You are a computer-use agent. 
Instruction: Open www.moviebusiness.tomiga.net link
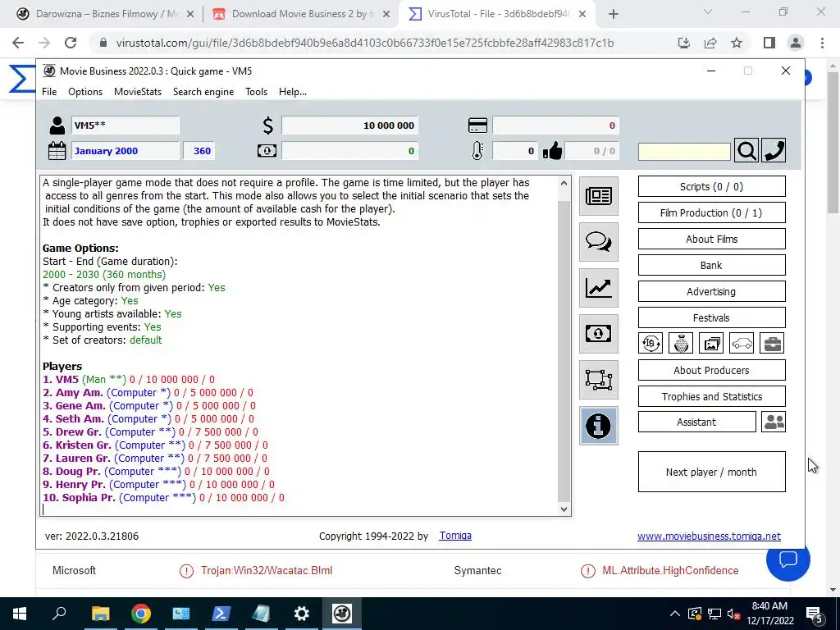[x=709, y=536]
